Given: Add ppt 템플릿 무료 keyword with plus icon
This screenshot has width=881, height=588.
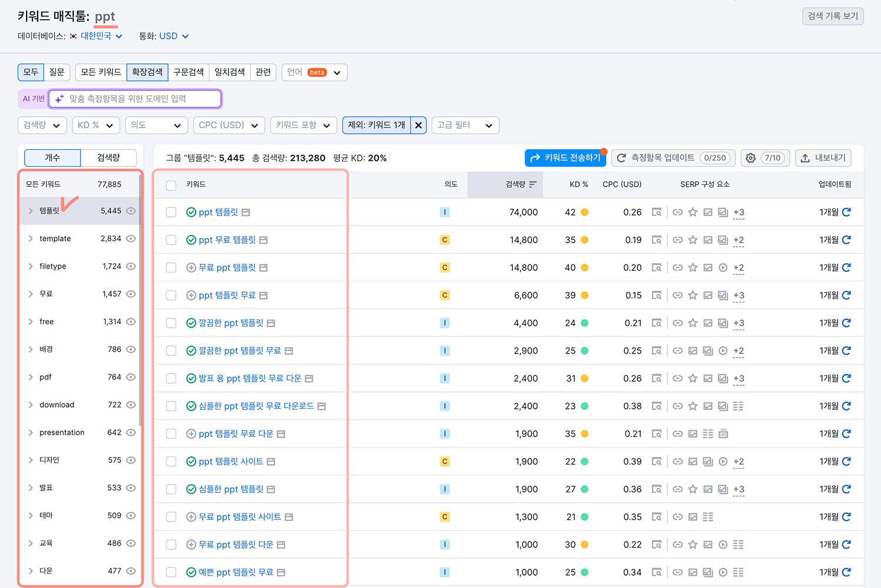Looking at the screenshot, I should [191, 295].
